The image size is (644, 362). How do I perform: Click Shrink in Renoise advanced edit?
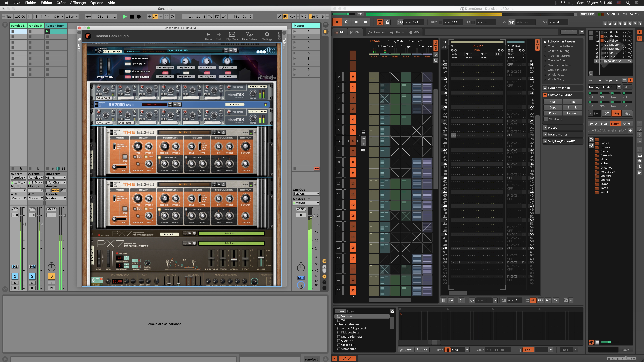click(572, 108)
